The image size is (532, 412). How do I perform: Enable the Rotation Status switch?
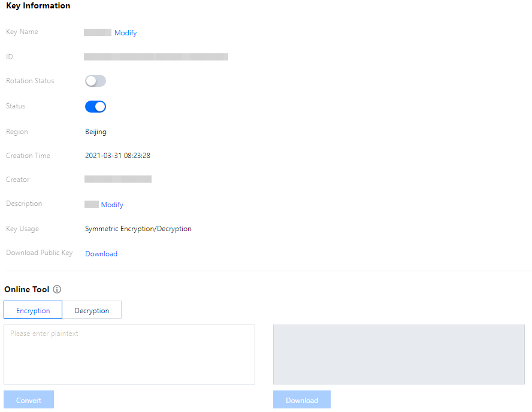pos(95,81)
